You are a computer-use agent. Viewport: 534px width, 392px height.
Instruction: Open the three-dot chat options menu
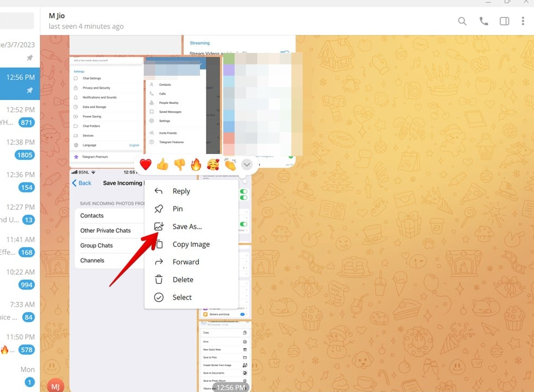coord(523,22)
